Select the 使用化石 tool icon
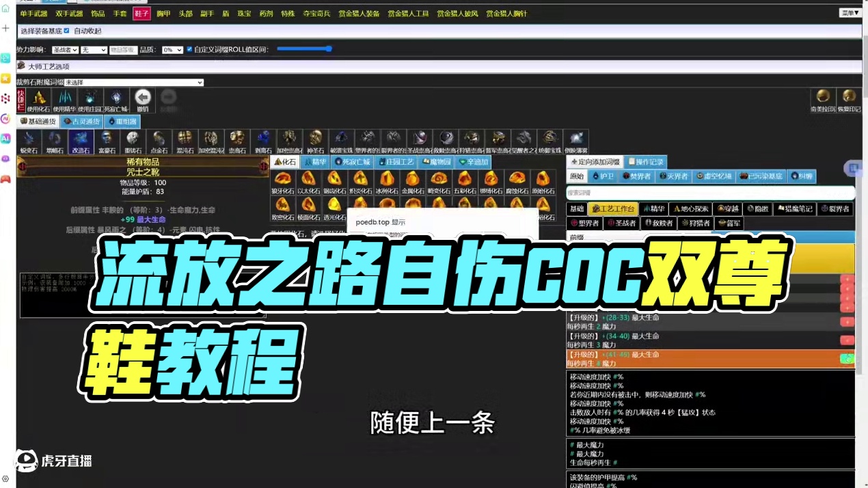The height and width of the screenshot is (488, 868). [x=39, y=99]
